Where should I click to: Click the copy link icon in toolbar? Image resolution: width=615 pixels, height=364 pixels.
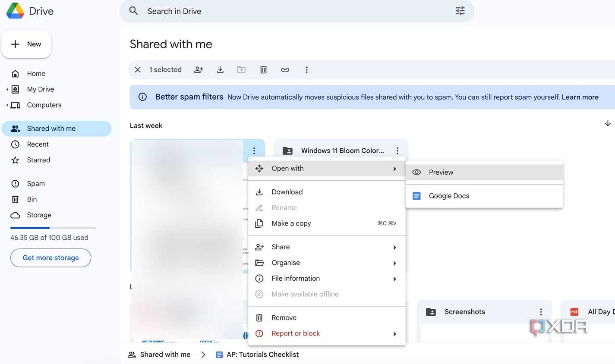pos(285,70)
